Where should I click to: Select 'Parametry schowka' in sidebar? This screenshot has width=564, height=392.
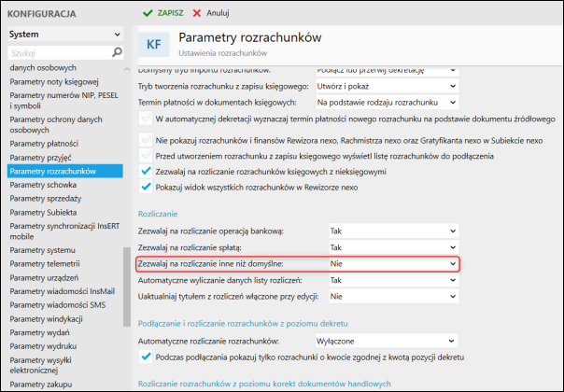click(37, 184)
